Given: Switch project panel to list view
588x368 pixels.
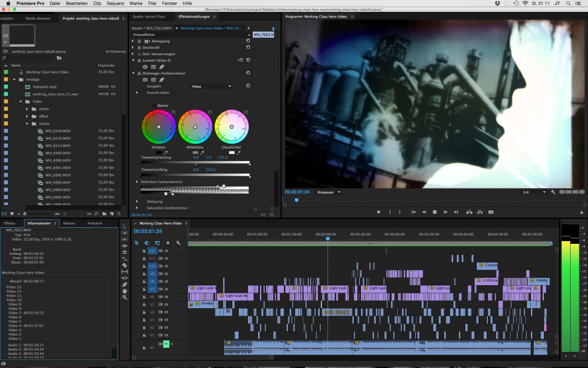Looking at the screenshot, I should coord(4,214).
